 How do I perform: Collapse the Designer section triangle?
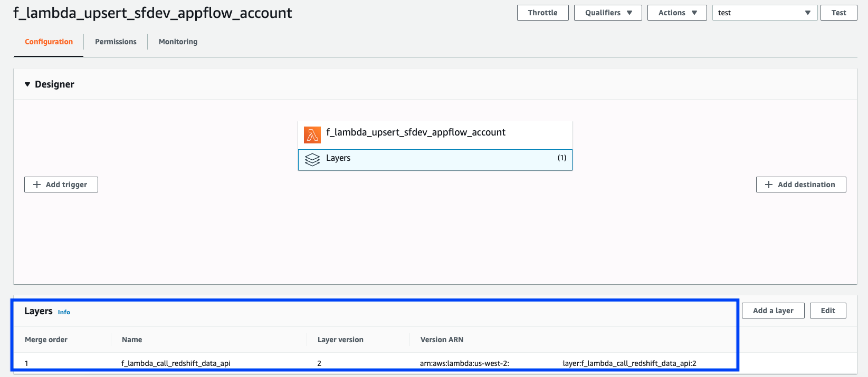(x=27, y=84)
